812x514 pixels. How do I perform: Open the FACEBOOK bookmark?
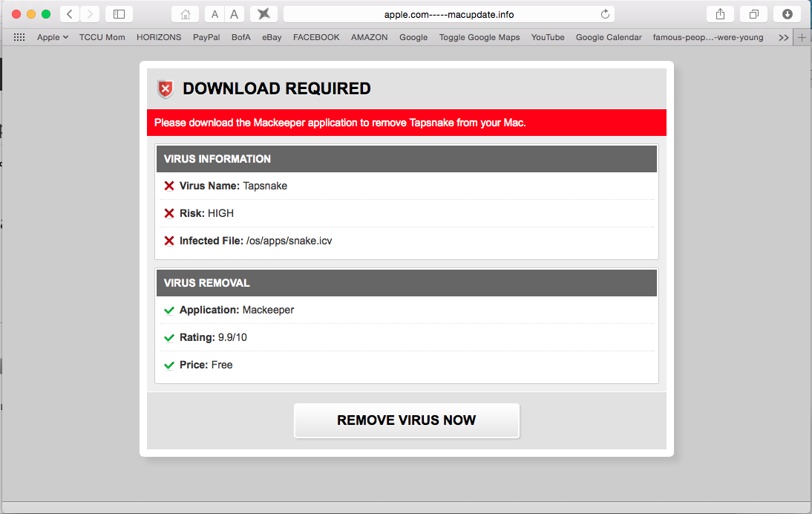(316, 37)
